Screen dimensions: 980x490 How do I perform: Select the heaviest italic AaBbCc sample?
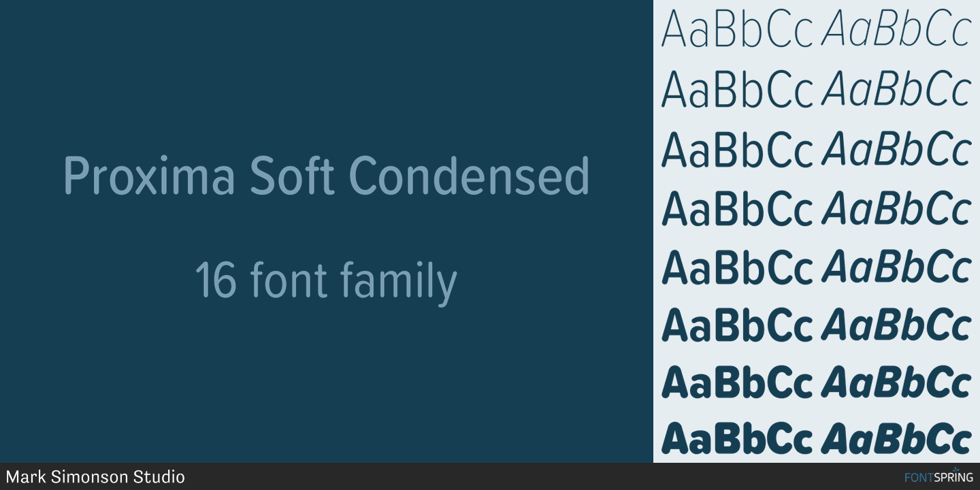[896, 438]
